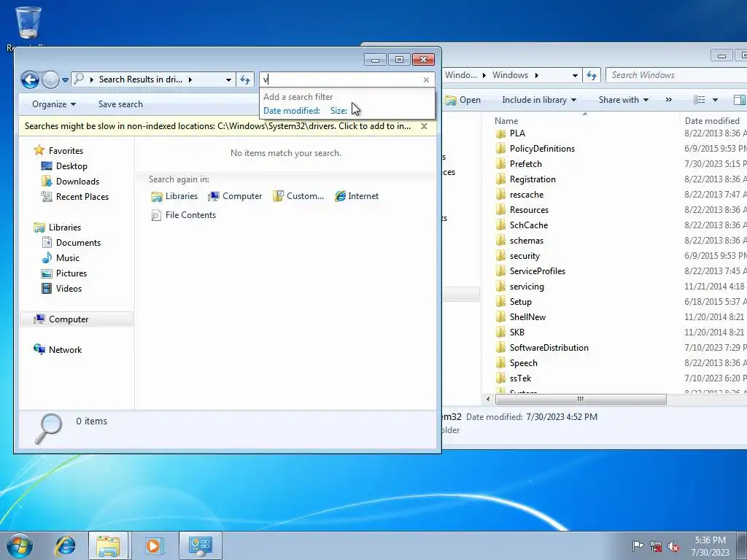Screen dimensions: 747x560
Task: Click the horizontal scrollbar in back window
Action: pos(580,399)
